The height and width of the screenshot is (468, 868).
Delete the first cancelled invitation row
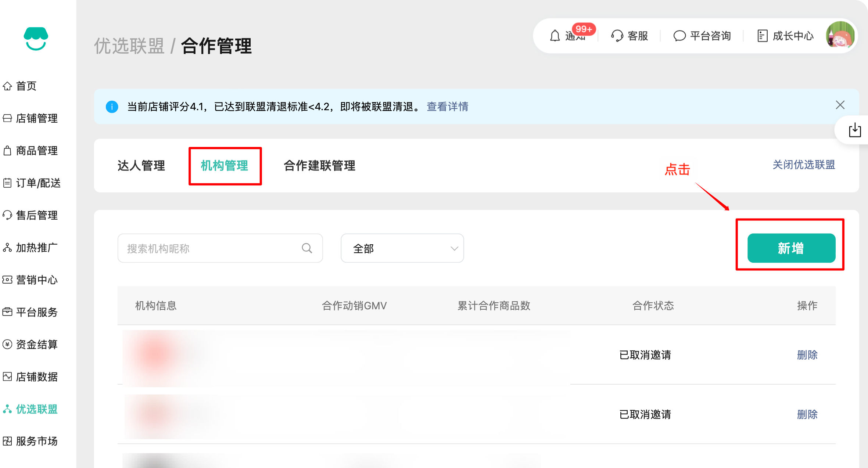(807, 355)
